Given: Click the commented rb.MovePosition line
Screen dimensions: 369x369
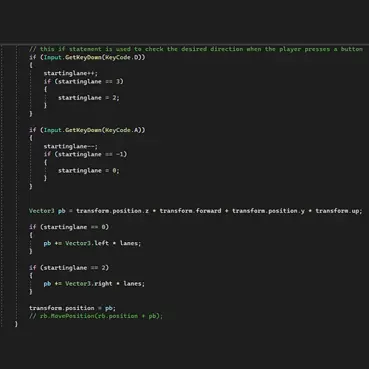Looking at the screenshot, I should 96,316.
